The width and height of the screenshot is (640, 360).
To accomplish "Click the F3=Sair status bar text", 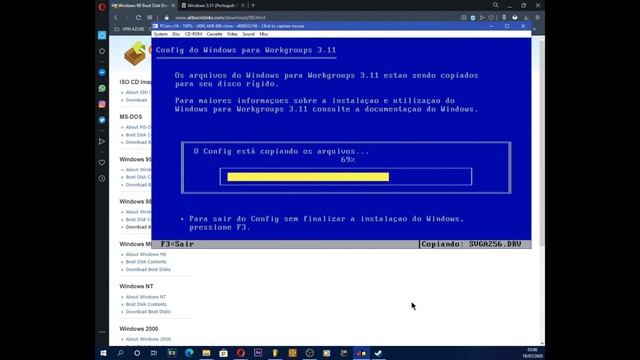I will (x=177, y=244).
